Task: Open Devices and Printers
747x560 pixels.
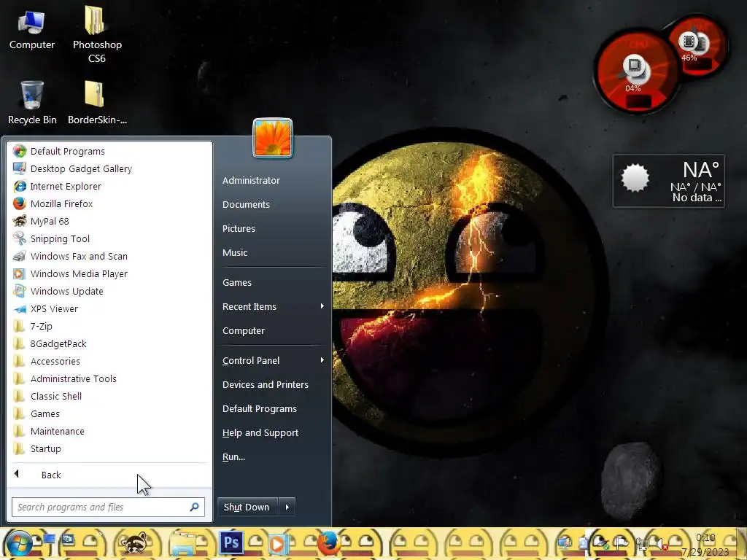Action: click(x=272, y=385)
